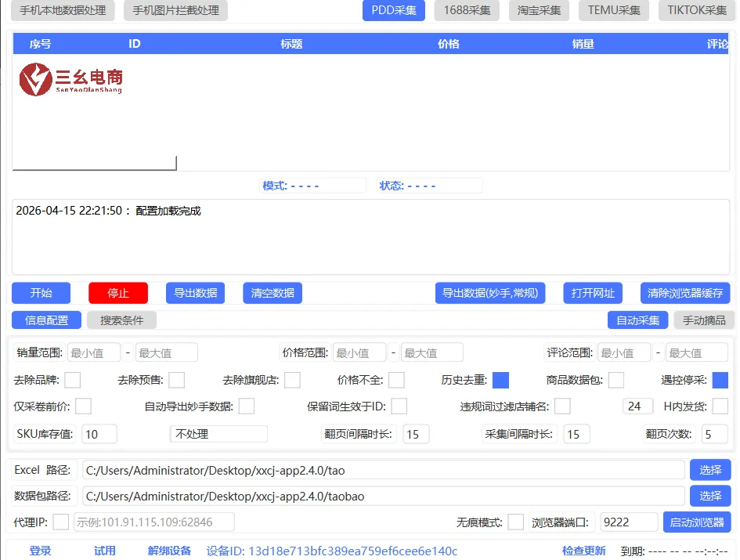Toggle 保留词生效于ID checkbox
This screenshot has height=560, width=740.
(399, 406)
